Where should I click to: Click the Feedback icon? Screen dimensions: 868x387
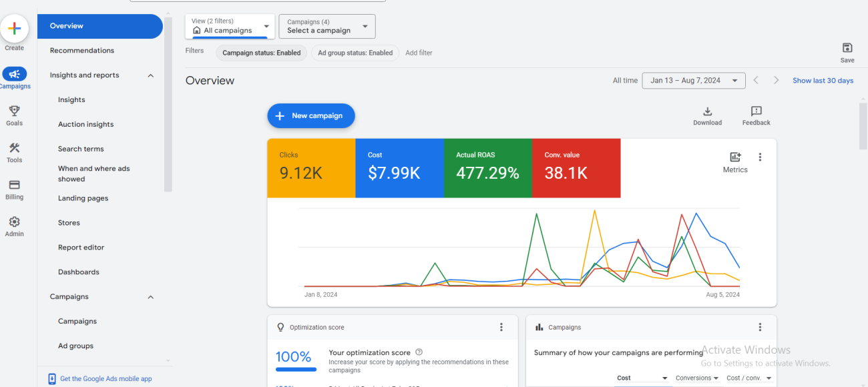(x=756, y=111)
